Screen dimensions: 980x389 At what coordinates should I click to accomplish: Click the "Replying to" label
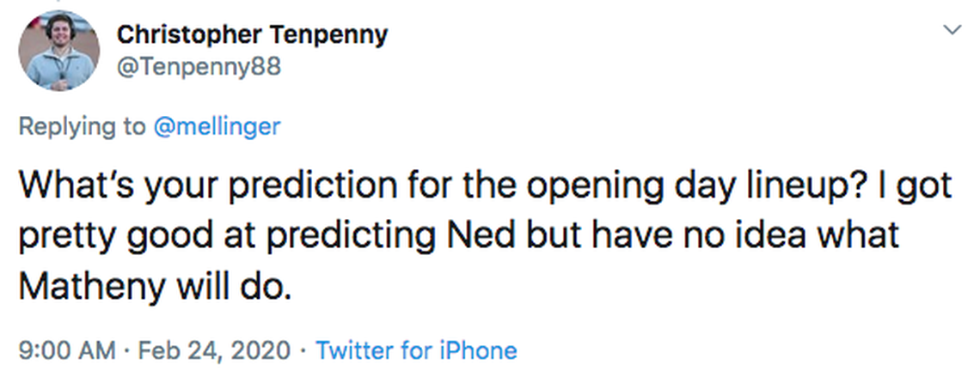click(x=82, y=126)
